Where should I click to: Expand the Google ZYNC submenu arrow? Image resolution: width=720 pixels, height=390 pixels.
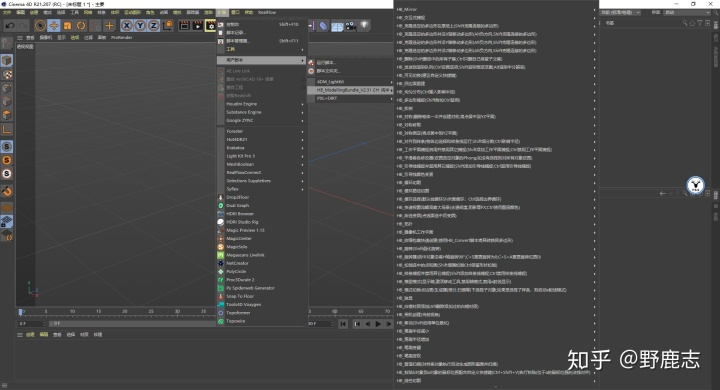tap(302, 121)
